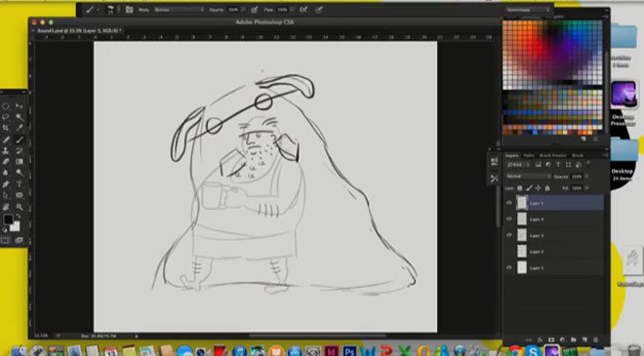Toggle lock position in Layers panel
644x356 pixels.
538,188
